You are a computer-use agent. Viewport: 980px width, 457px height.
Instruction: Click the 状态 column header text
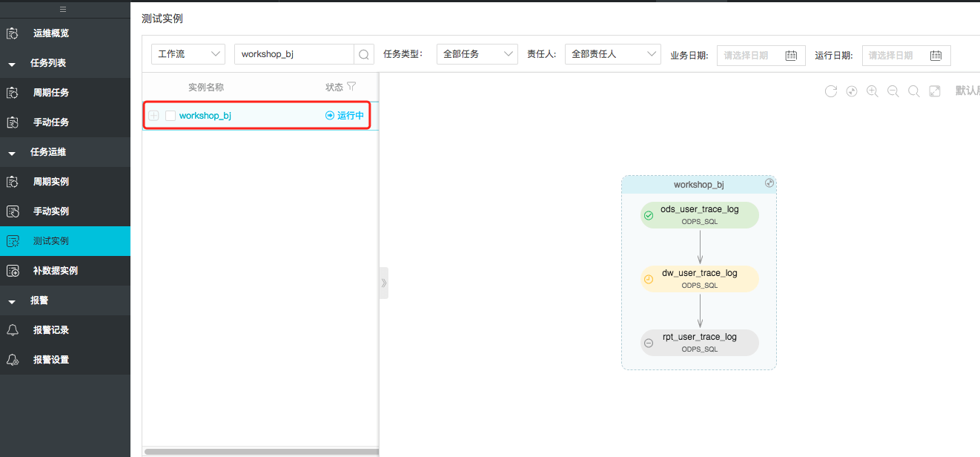(x=334, y=87)
